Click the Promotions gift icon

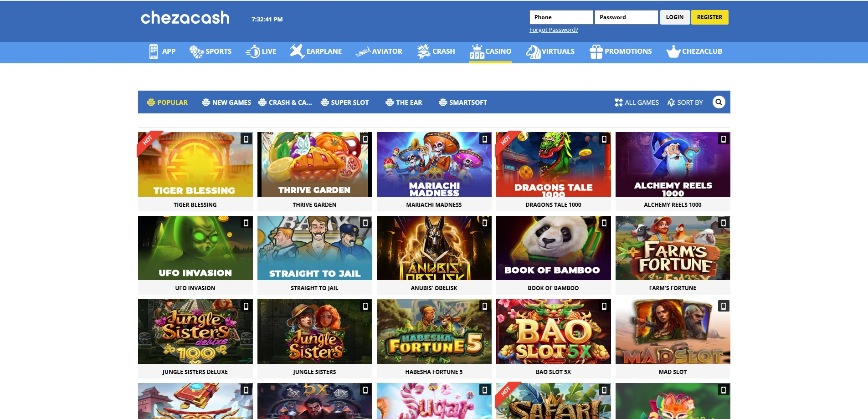click(596, 51)
